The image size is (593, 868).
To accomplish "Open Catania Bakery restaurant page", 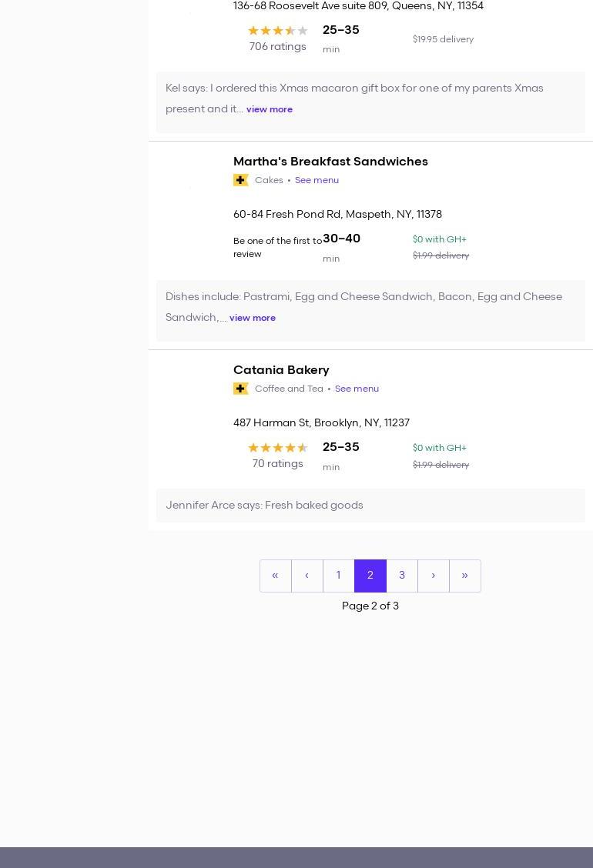I will pos(281,370).
